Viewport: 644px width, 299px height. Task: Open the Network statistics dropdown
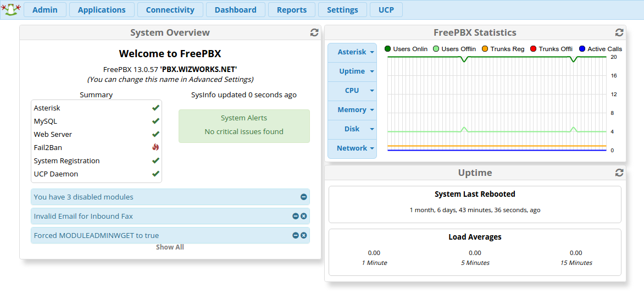(352, 148)
